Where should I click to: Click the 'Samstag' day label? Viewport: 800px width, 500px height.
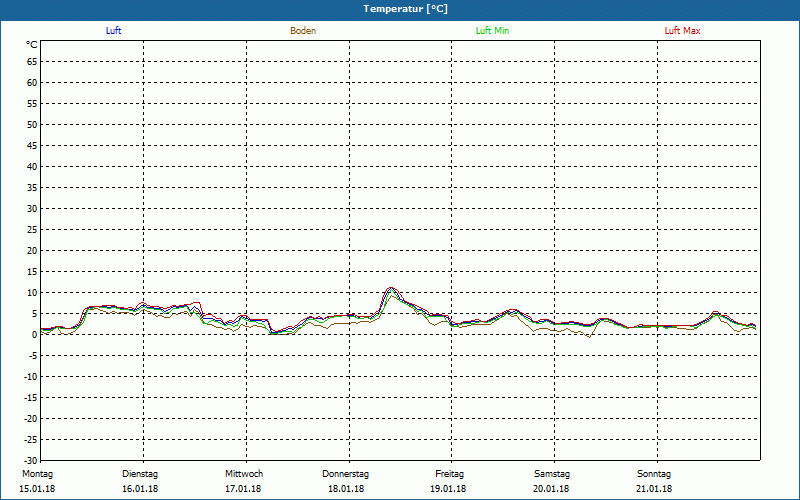click(552, 474)
